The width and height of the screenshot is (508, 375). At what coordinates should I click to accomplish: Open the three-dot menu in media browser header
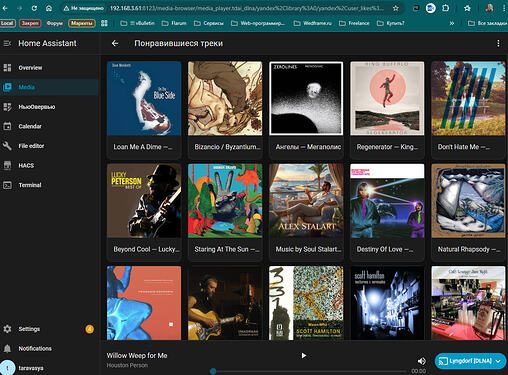(498, 43)
